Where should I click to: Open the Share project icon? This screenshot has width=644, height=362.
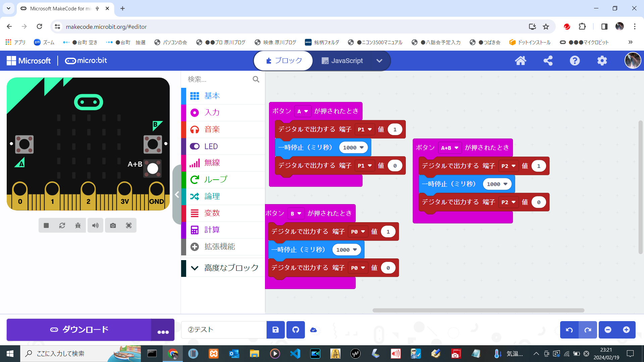click(x=548, y=61)
